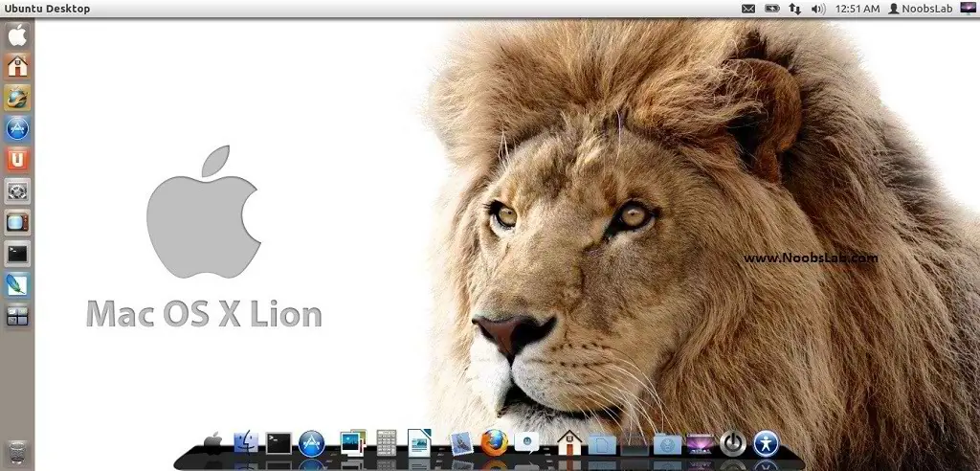This screenshot has width=980, height=471.
Task: Open the mail envelope indicator menu
Action: pos(748,9)
